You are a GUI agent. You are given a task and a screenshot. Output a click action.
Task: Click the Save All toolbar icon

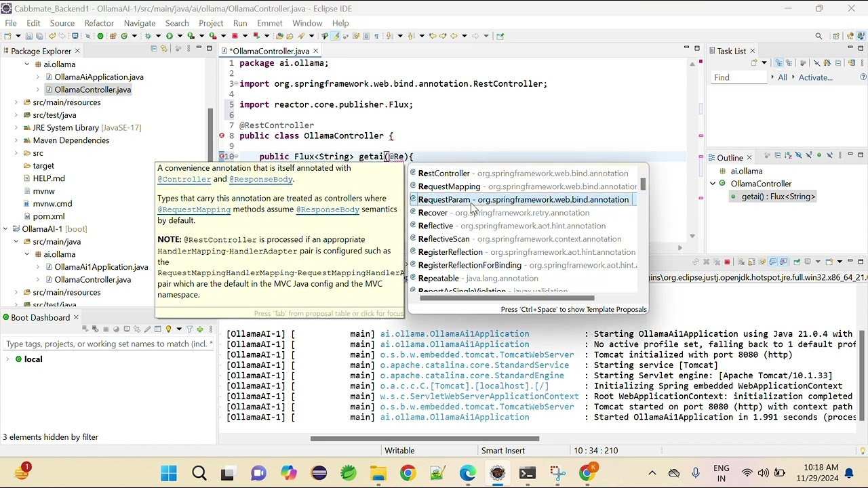tap(39, 36)
